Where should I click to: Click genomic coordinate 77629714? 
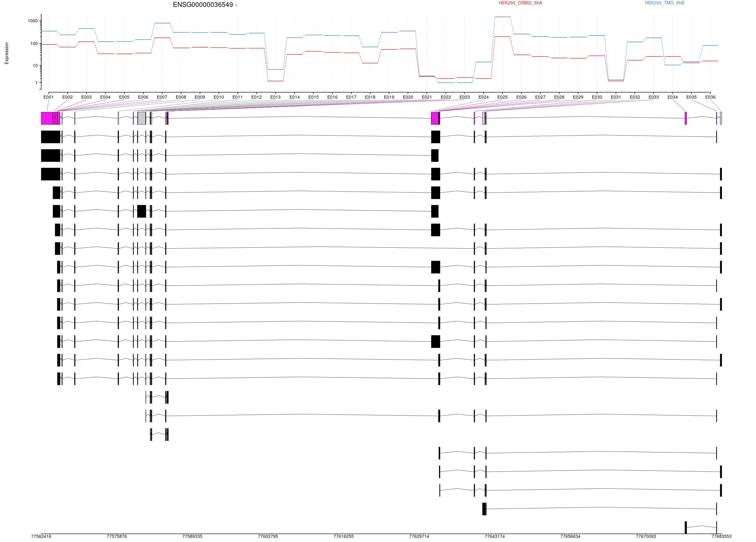[419, 536]
